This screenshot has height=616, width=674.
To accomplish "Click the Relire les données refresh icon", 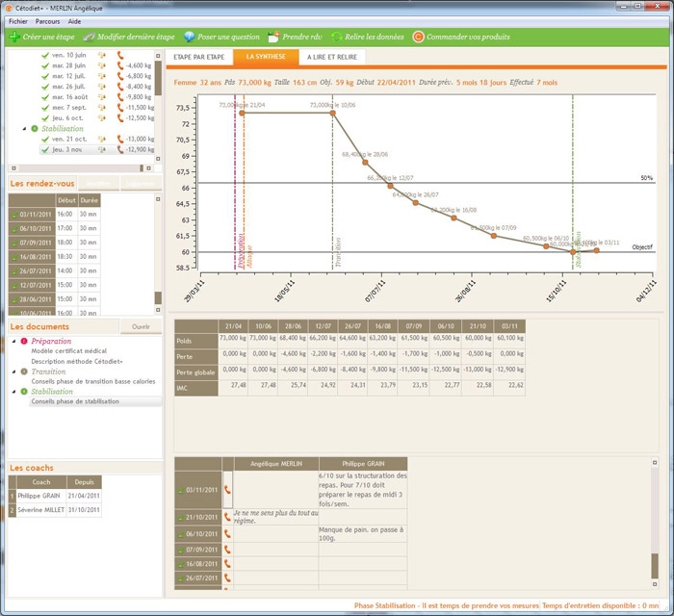I will click(x=337, y=37).
